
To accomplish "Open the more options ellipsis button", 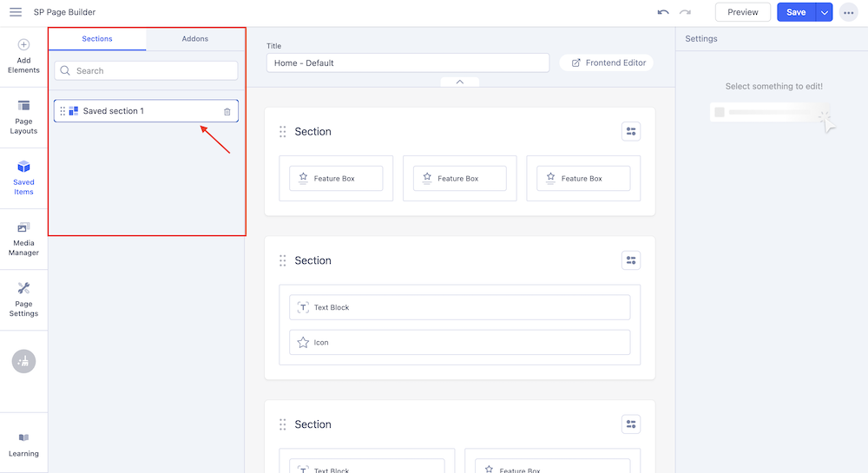I will pyautogui.click(x=848, y=12).
